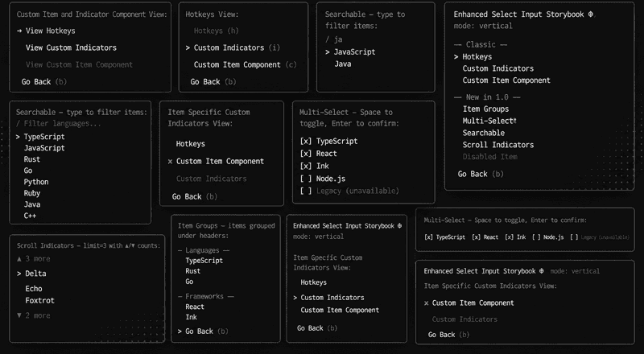Go Back (b) in bottom-right Storybook panel
Viewport: 644px width, 354px height.
click(x=448, y=335)
